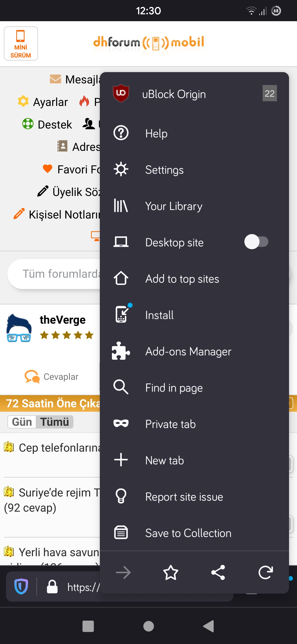Tap the forward arrow icon
Screen dimensions: 297x644
tap(123, 573)
